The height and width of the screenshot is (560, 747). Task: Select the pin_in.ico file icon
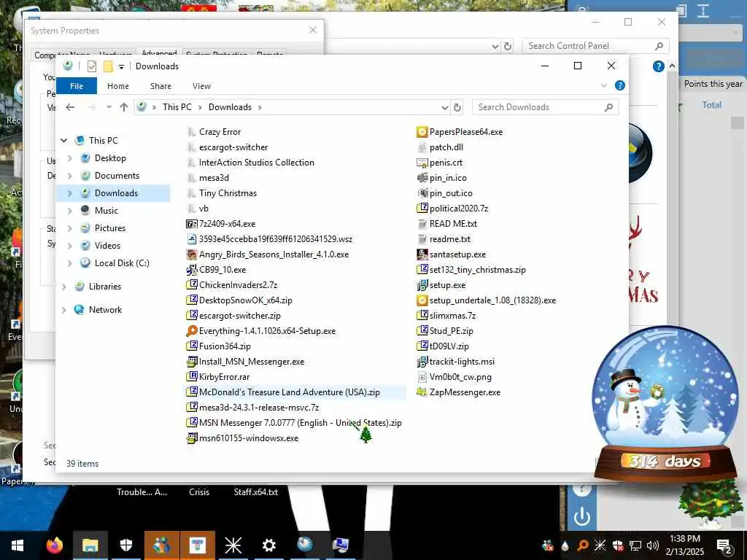tap(422, 178)
